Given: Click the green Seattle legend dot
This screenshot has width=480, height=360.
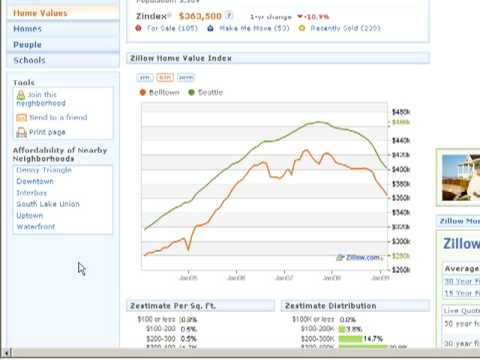Looking at the screenshot, I should 191,92.
